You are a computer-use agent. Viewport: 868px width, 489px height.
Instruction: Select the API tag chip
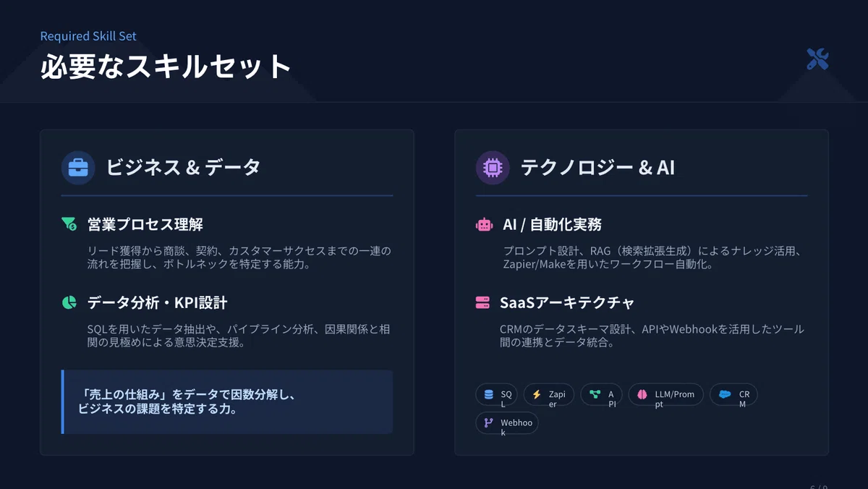tap(602, 394)
